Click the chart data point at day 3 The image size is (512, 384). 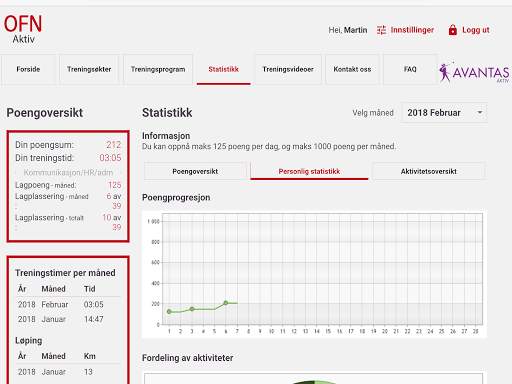pyautogui.click(x=192, y=309)
